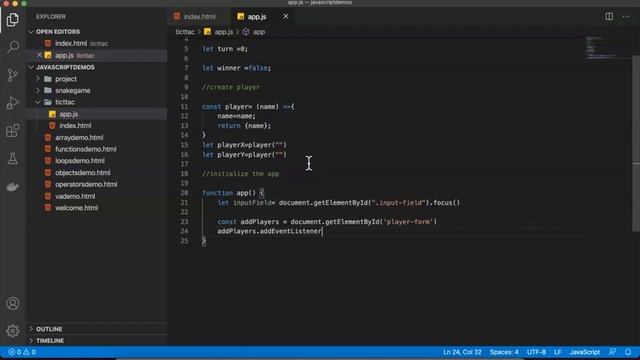Open vademo.html file
The width and height of the screenshot is (640, 360).
click(x=75, y=196)
